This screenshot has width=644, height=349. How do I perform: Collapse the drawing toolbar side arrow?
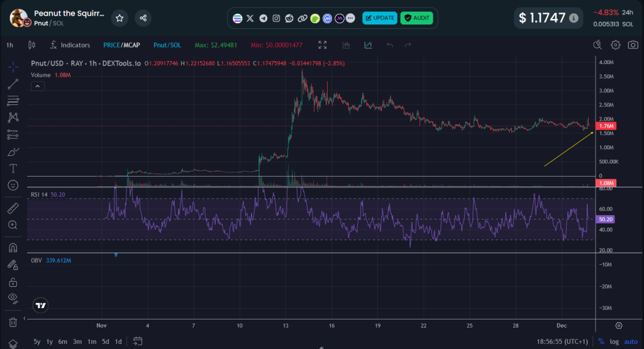[x=25, y=318]
